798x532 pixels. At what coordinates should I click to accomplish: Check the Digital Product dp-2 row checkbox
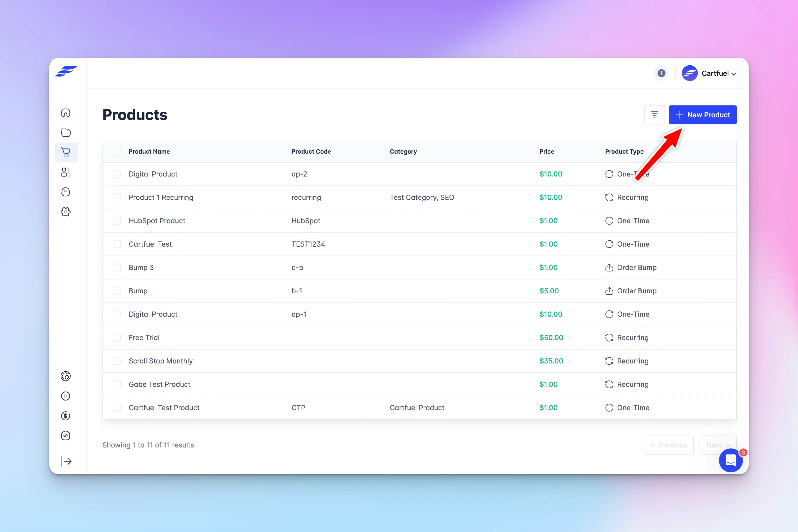[x=117, y=174]
